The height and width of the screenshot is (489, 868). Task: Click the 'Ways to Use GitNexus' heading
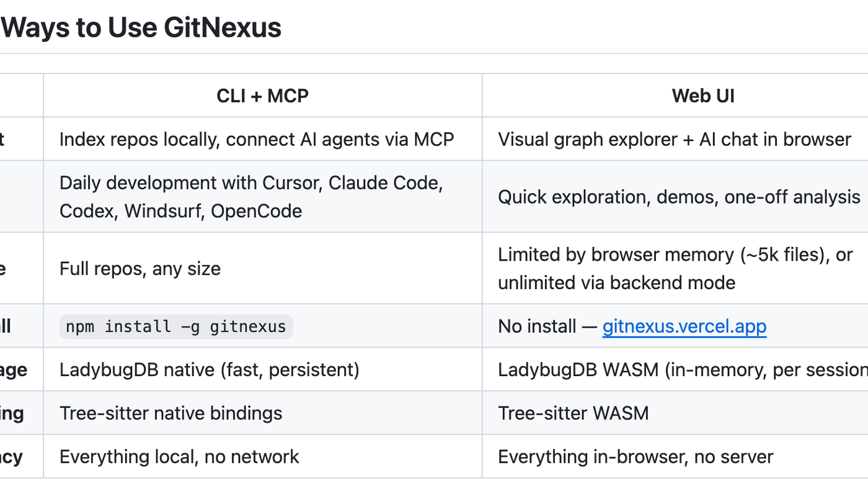tap(141, 28)
